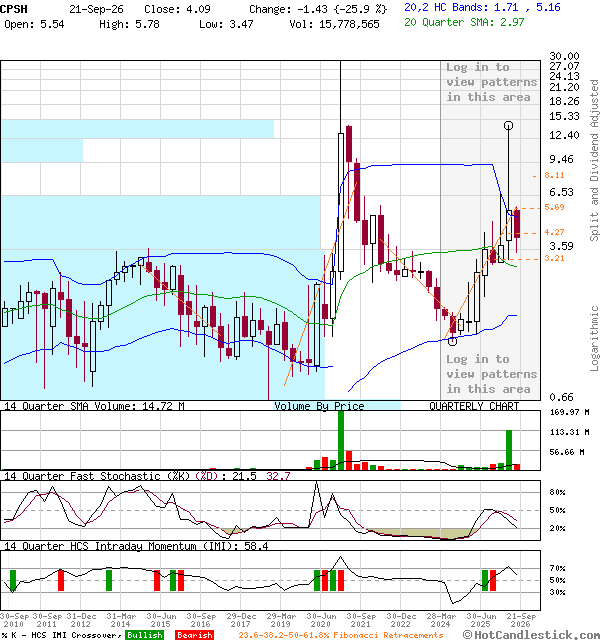The image size is (600, 640).
Task: Click the Bullish legend label
Action: pos(144,635)
